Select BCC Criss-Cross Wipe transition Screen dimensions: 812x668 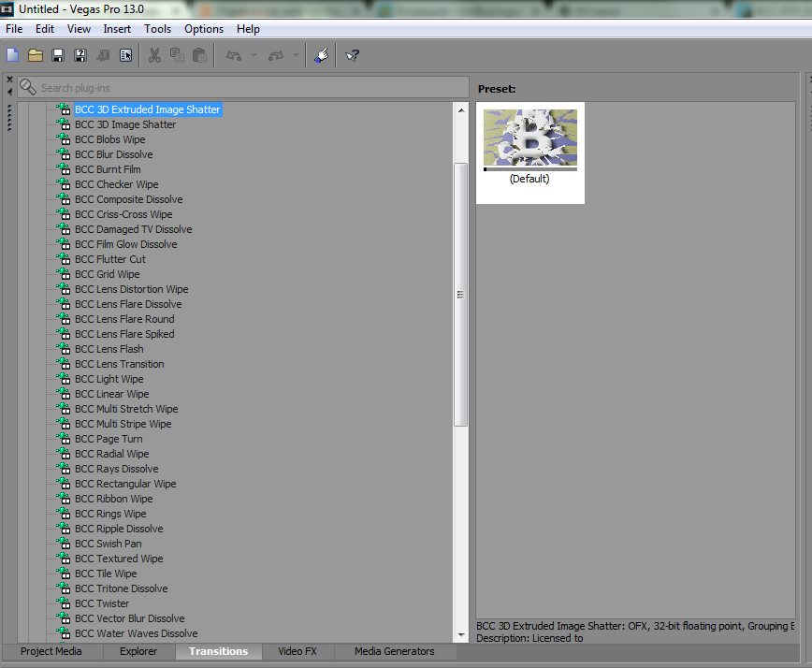123,214
